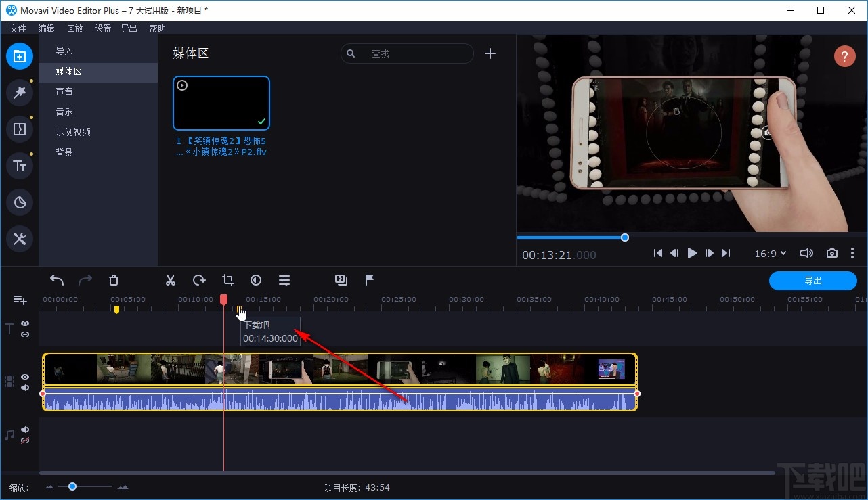Viewport: 868px width, 500px height.
Task: Select 示例视频 in the side list
Action: [x=98, y=132]
